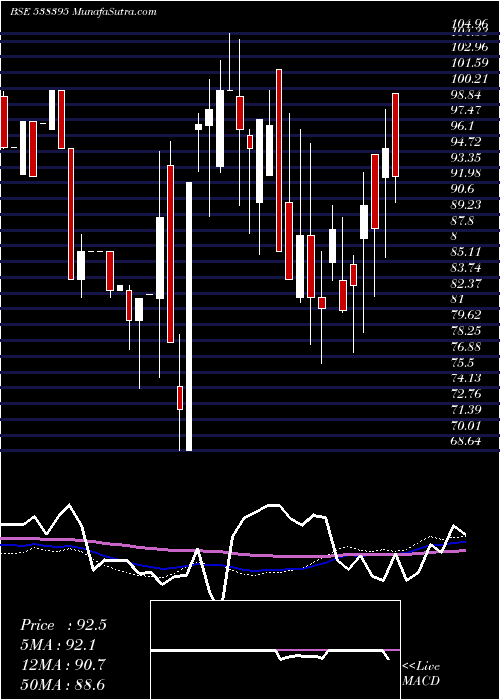
Task: Click the 74.13 axis label
Action: (466, 379)
